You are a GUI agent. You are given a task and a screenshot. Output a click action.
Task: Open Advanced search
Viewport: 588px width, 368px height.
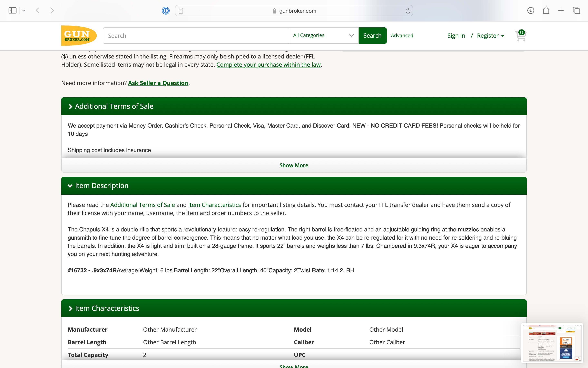(x=402, y=36)
